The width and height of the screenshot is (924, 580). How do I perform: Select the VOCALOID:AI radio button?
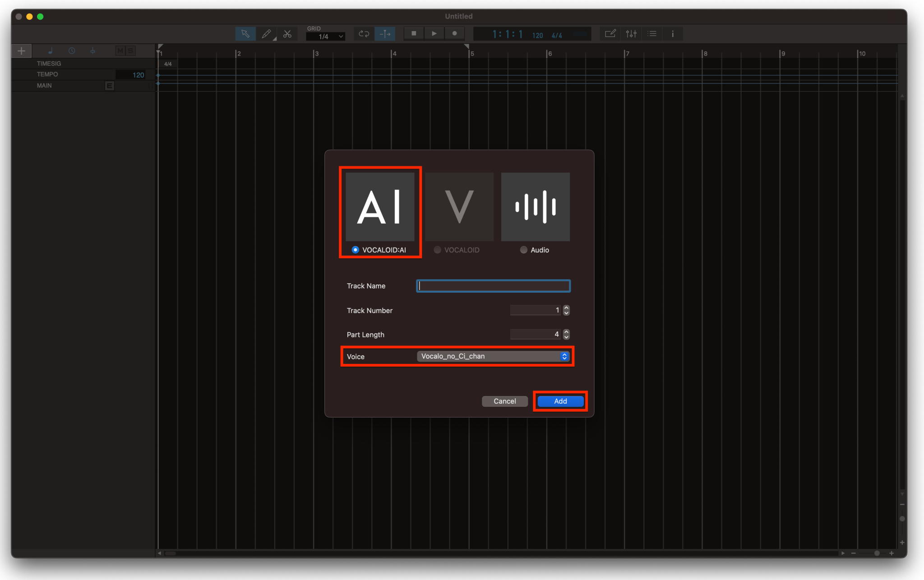coord(355,249)
